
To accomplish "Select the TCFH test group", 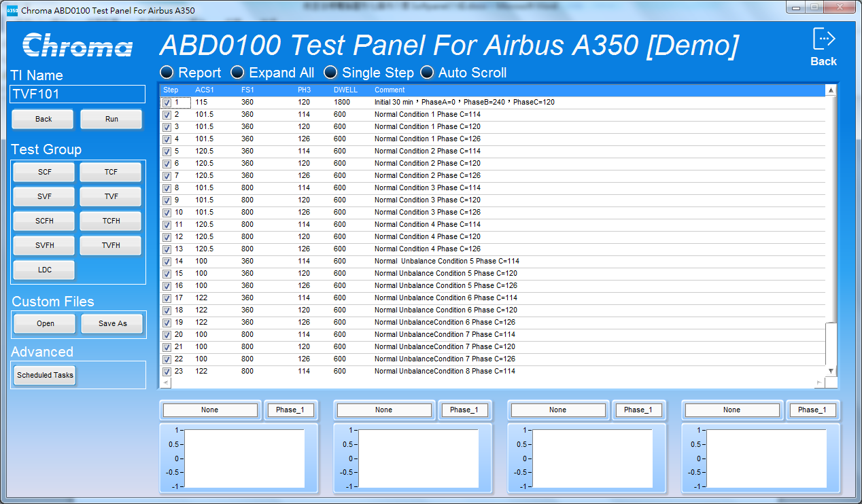I will [111, 221].
